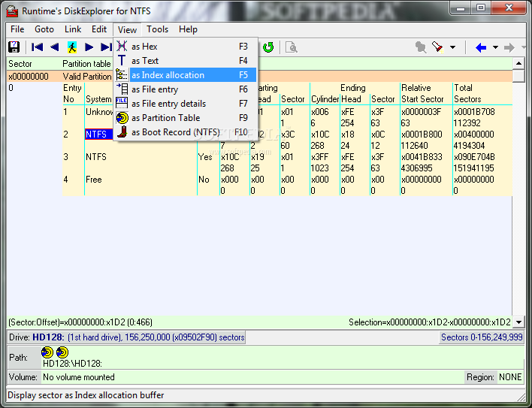Click sector address x00000000
The width and height of the screenshot is (532, 408).
(x=29, y=77)
